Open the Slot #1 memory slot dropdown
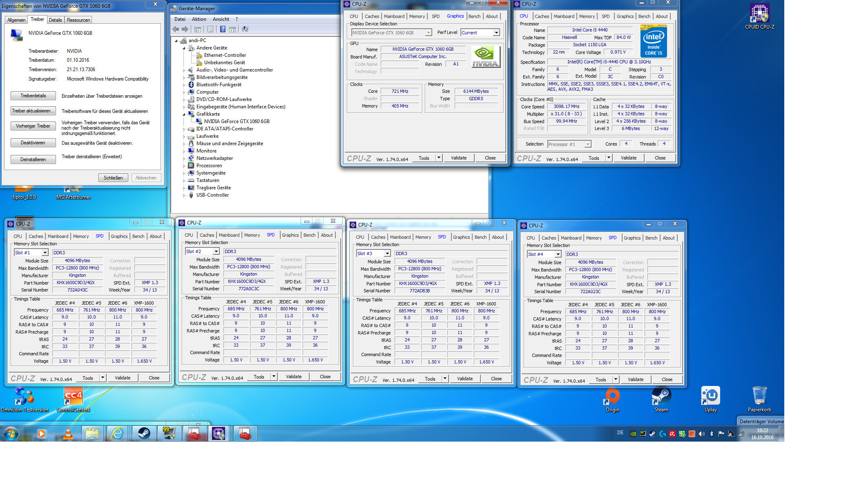Screen dimensions: 868x489 click(45, 253)
